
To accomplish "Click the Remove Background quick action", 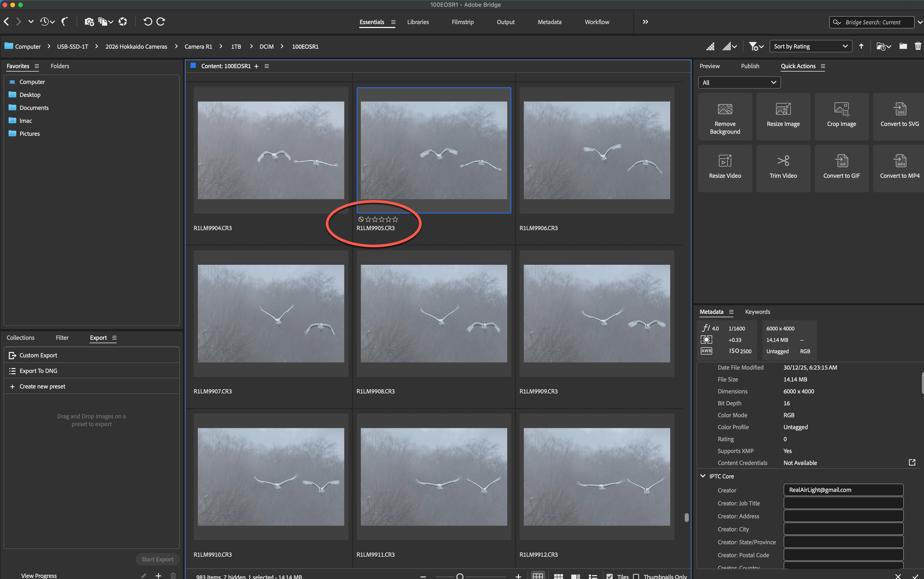I will [725, 117].
